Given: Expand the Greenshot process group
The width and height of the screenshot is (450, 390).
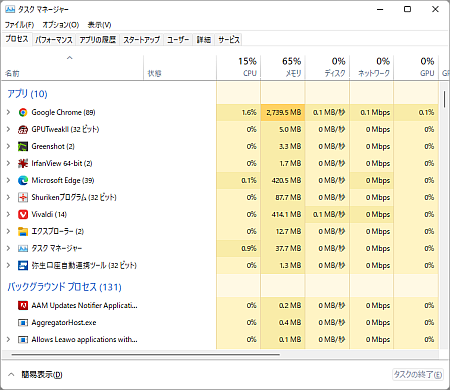Looking at the screenshot, I should click(8, 146).
